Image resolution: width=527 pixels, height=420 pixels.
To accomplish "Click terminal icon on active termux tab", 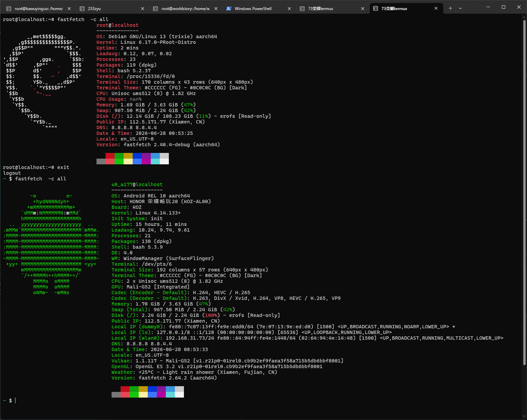I will pyautogui.click(x=376, y=8).
